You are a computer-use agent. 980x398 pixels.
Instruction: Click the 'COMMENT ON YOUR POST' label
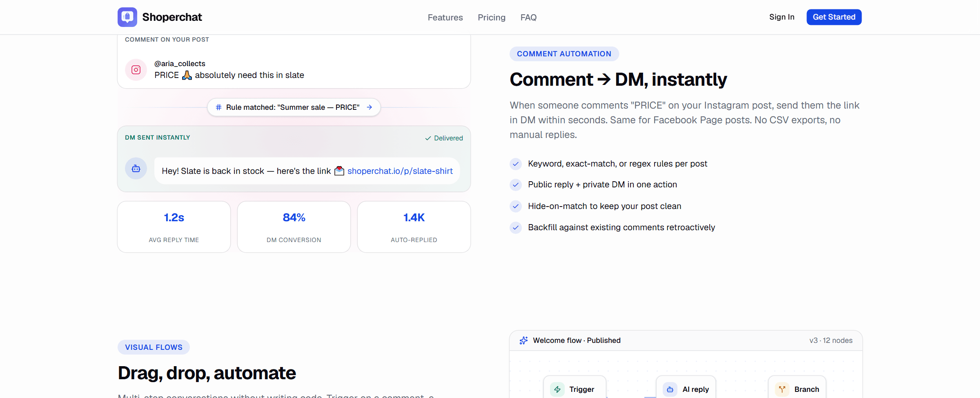[x=167, y=40]
